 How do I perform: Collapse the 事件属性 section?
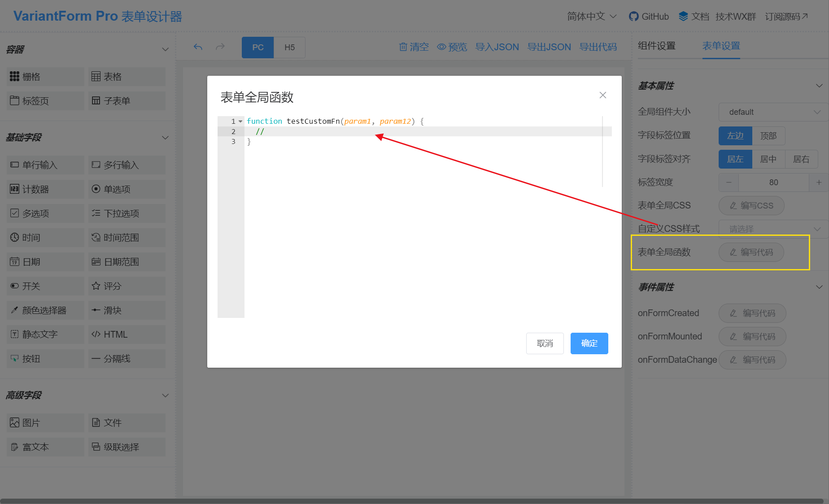819,287
